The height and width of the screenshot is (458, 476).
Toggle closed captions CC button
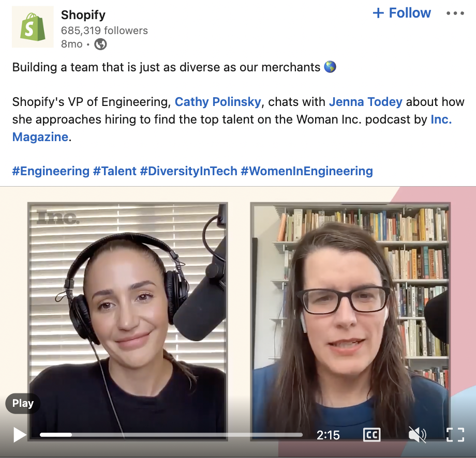[x=371, y=435]
